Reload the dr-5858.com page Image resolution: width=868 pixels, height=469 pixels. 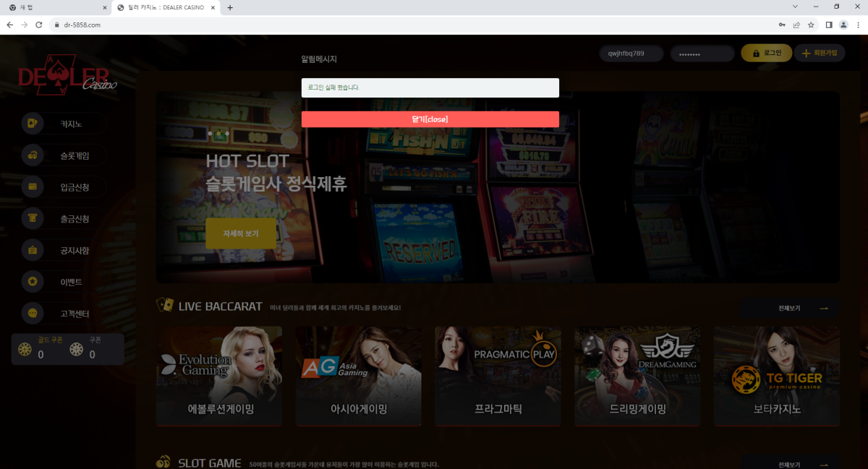click(39, 25)
